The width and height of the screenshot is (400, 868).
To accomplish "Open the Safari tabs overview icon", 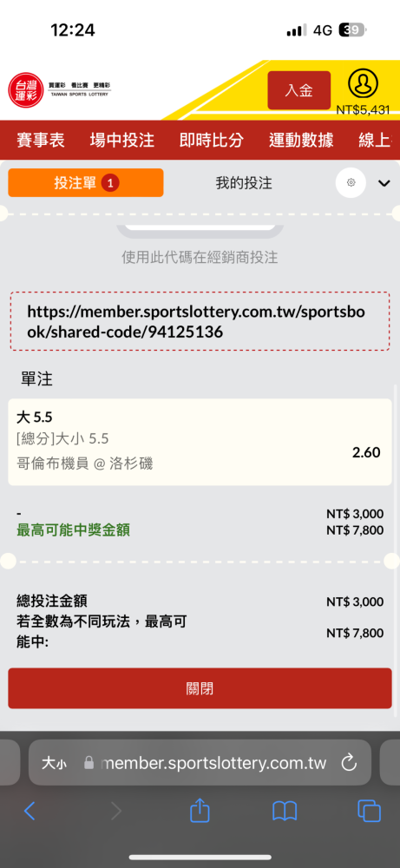I will (x=369, y=811).
